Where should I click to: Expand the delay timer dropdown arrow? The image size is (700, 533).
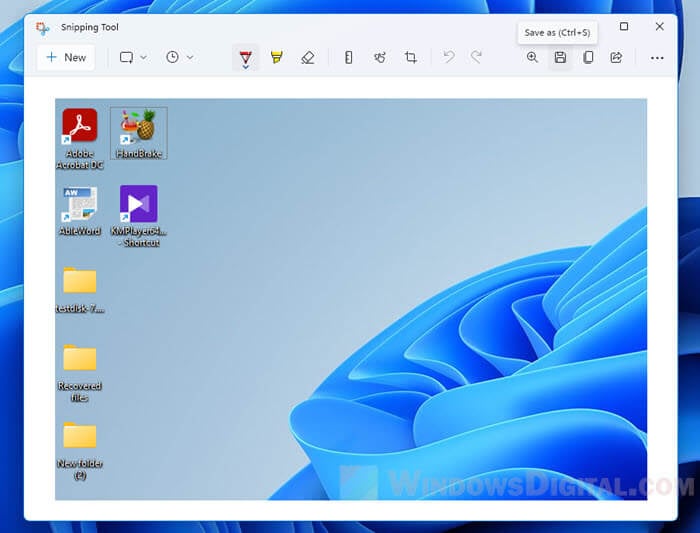190,58
